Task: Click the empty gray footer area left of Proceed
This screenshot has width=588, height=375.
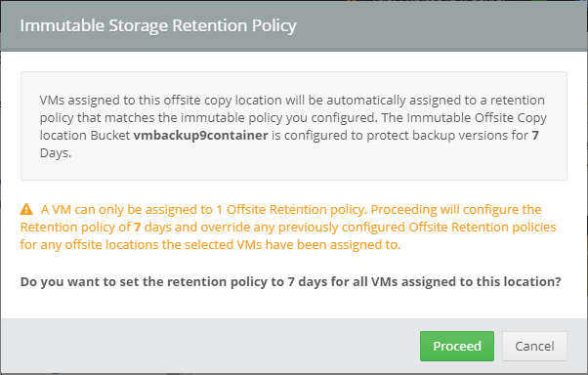Action: (210, 346)
